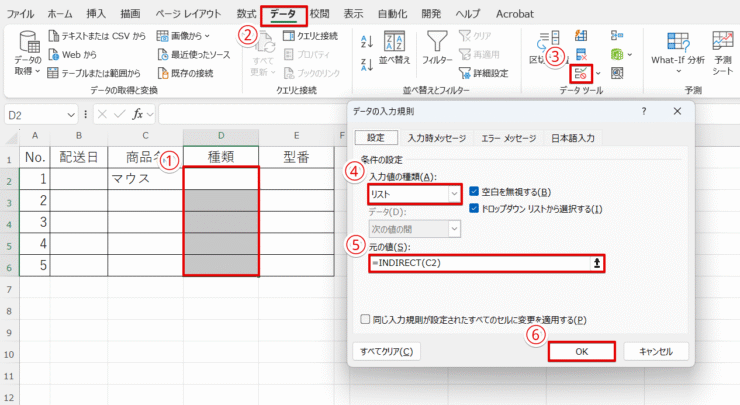The image size is (740, 405).
Task: Open the データの取得 (Get Data) menu
Action: 28,53
